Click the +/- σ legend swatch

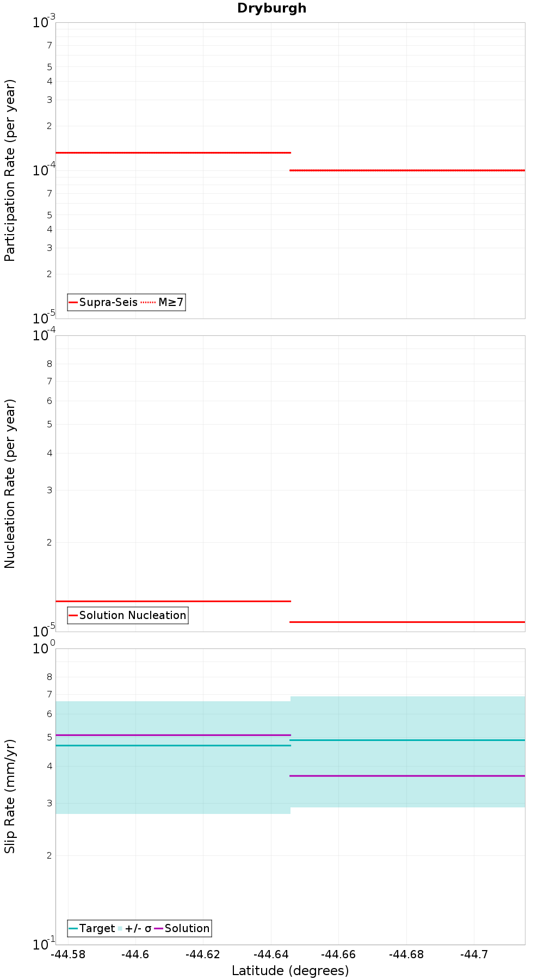[x=121, y=928]
